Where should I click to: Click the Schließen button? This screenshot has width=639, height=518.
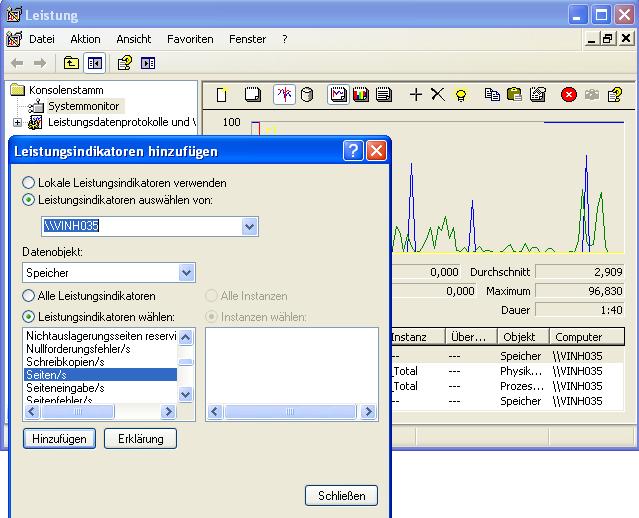(x=341, y=495)
